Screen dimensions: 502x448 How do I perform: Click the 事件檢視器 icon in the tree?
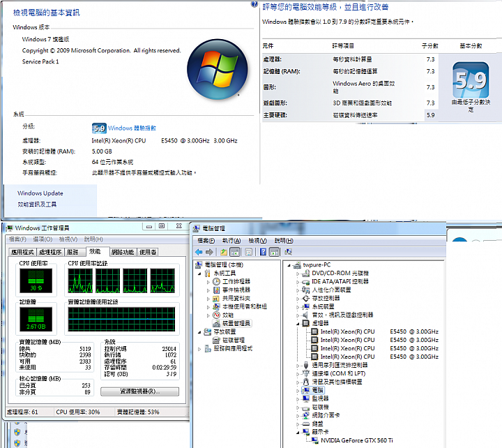217,290
